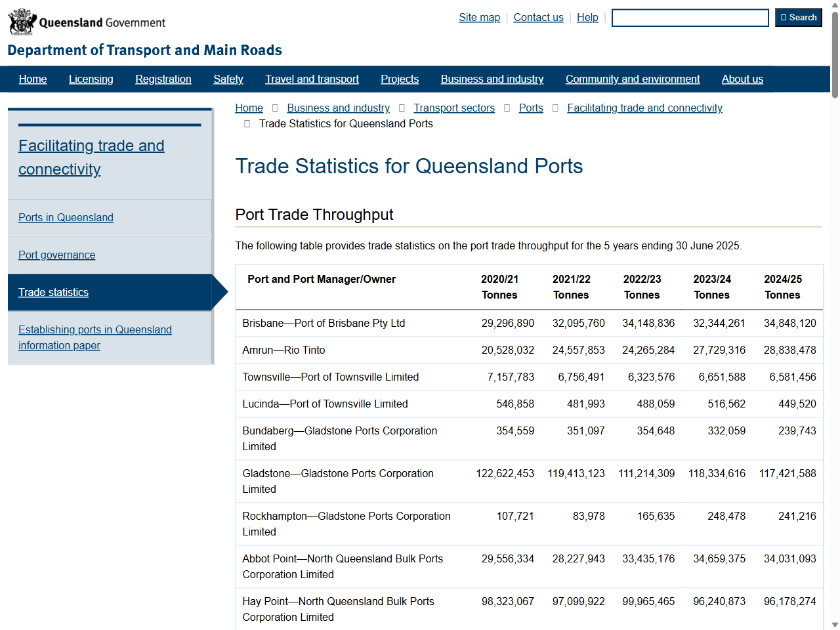Screen dimensions: 840x630
Task: Select Home in the navigation bar
Action: tap(33, 79)
